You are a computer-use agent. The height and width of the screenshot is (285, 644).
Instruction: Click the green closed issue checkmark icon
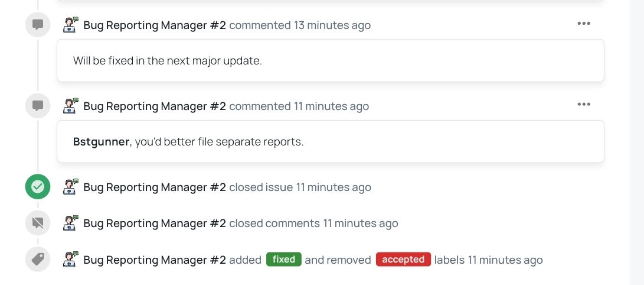pyautogui.click(x=38, y=187)
